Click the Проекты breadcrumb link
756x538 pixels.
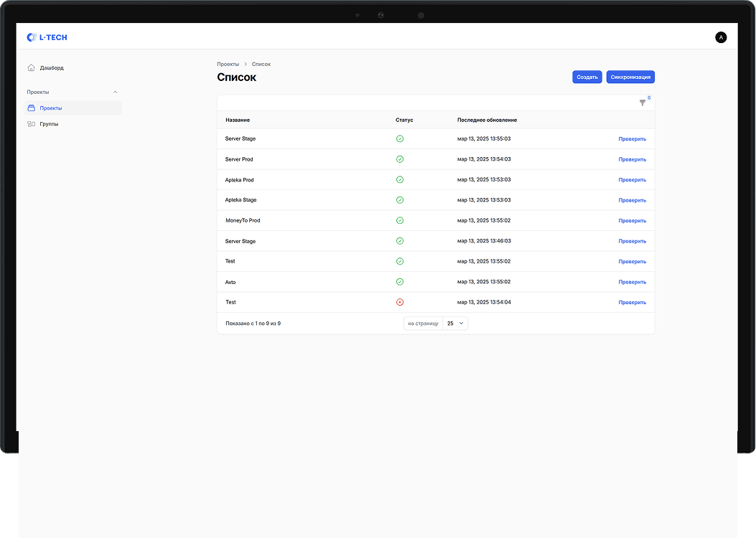pos(228,64)
